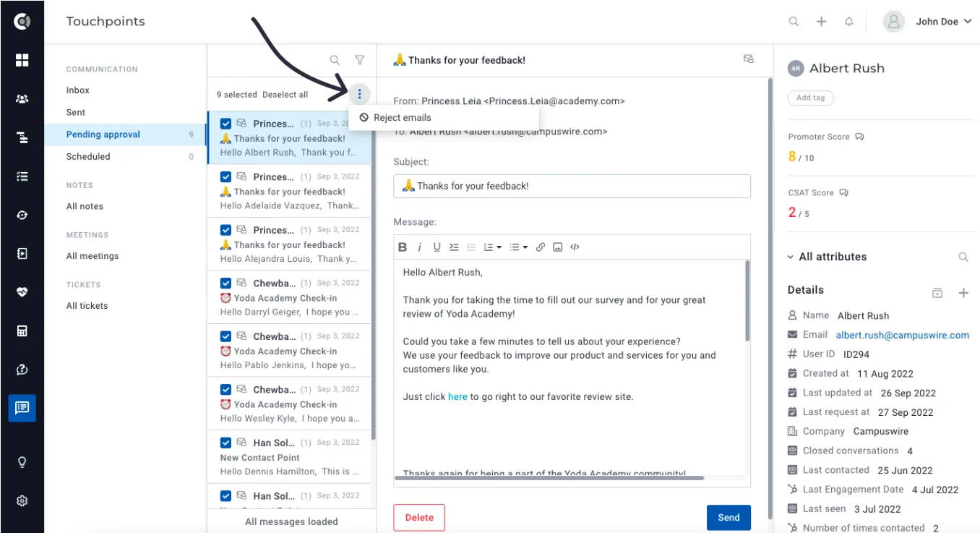Viewport: 980px width, 533px height.
Task: Open the numbered list dropdown in editor
Action: 493,247
